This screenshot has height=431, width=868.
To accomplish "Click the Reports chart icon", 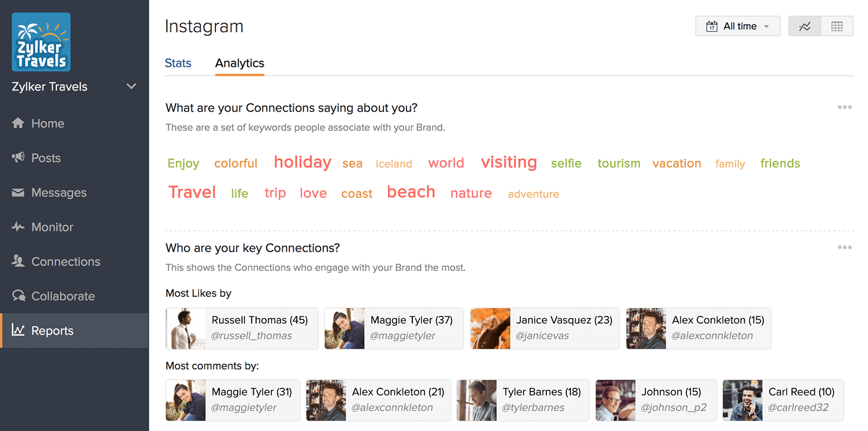I will coord(18,330).
